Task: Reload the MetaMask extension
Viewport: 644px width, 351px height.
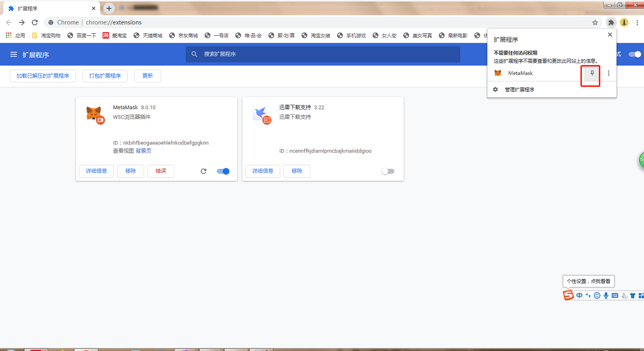Action: 204,171
